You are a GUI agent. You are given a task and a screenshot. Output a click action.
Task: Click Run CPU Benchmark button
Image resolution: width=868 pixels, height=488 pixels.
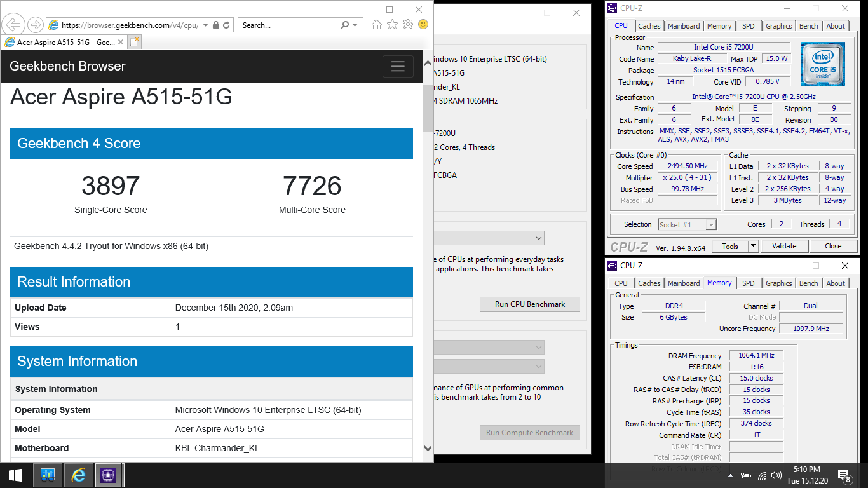(x=530, y=304)
